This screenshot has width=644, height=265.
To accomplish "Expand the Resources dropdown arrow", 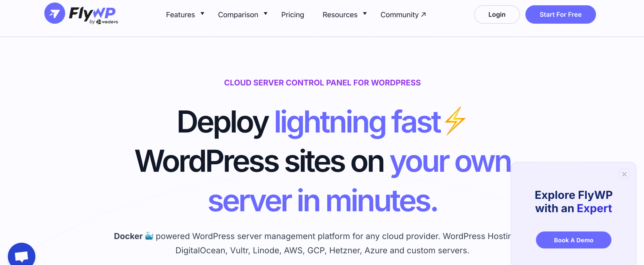I will 365,14.
